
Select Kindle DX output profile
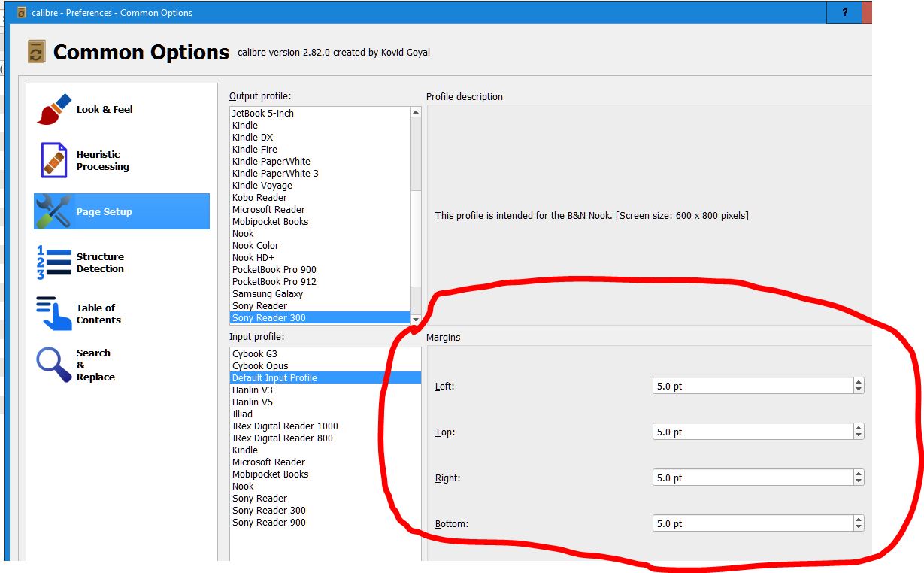320,137
